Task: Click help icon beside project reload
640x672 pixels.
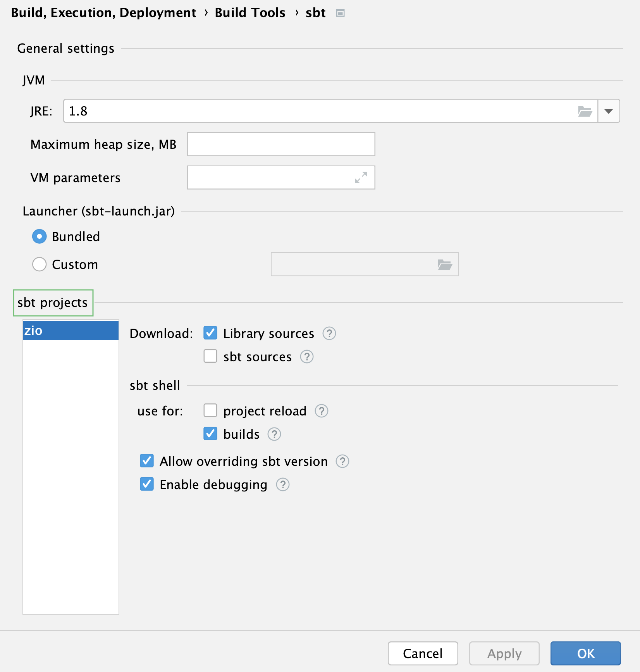Action: tap(321, 411)
